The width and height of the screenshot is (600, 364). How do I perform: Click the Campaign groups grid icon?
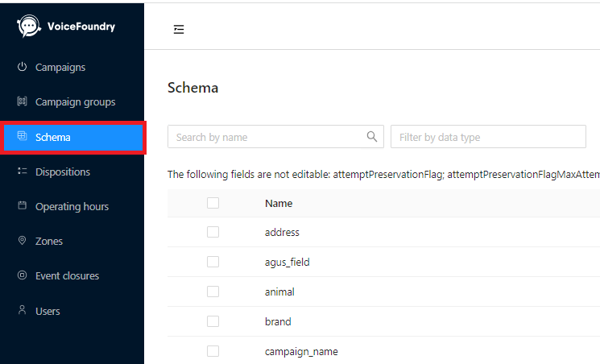pos(23,101)
